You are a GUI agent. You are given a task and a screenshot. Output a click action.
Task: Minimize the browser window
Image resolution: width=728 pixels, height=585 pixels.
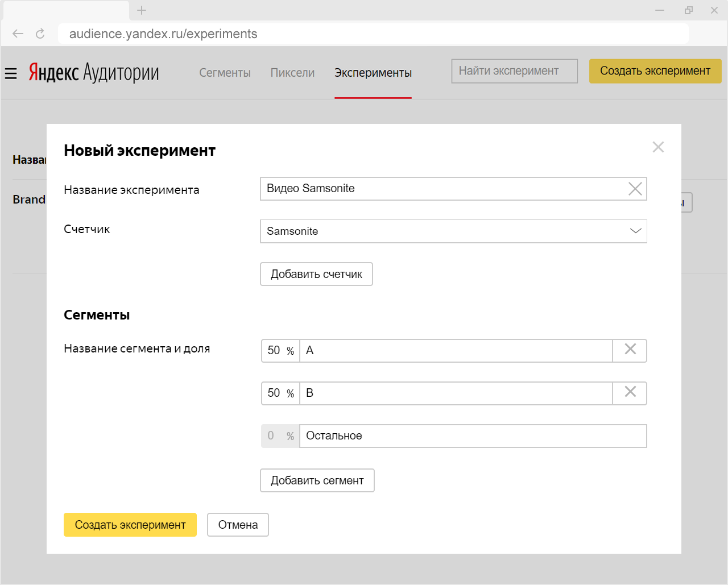pyautogui.click(x=660, y=10)
